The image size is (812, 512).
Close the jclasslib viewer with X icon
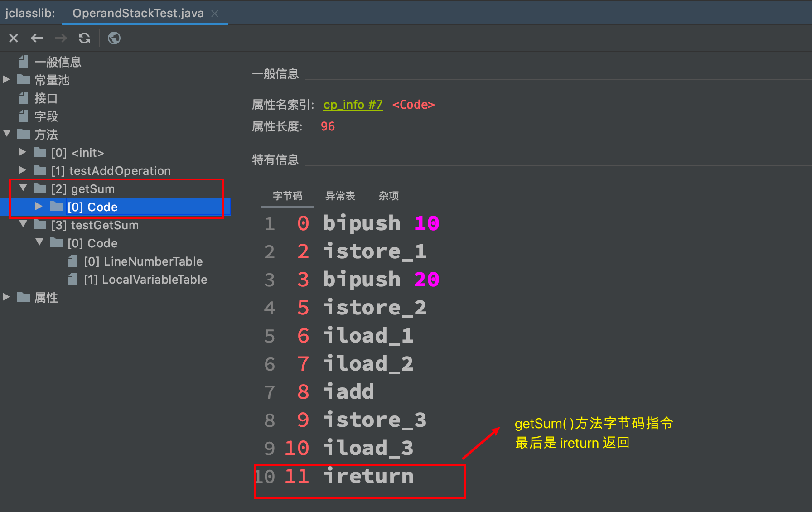point(14,38)
